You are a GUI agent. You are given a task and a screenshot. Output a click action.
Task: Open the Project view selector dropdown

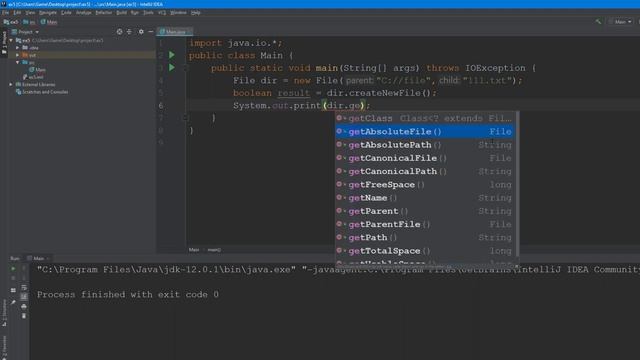tap(25, 32)
